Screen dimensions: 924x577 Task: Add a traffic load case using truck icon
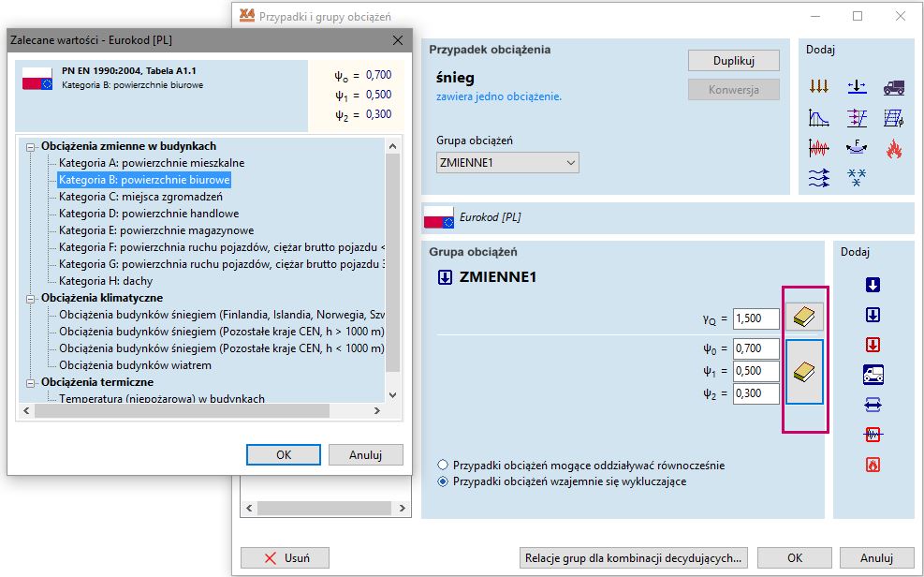(895, 87)
